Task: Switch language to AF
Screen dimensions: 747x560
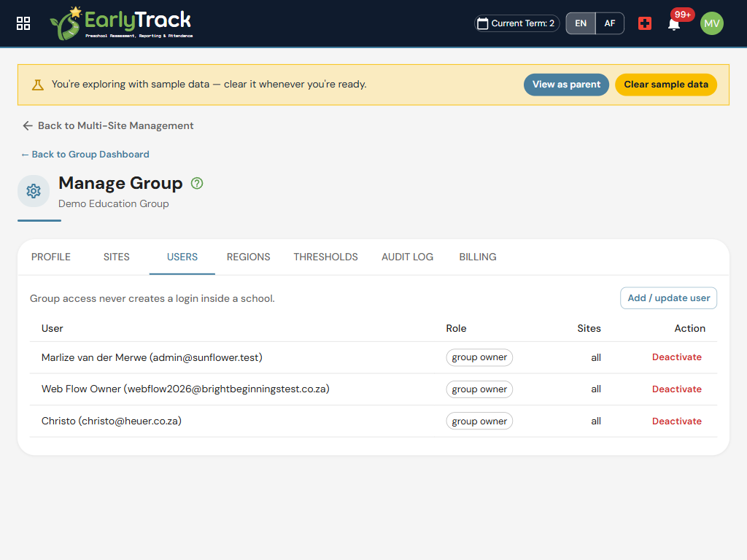Action: tap(610, 23)
